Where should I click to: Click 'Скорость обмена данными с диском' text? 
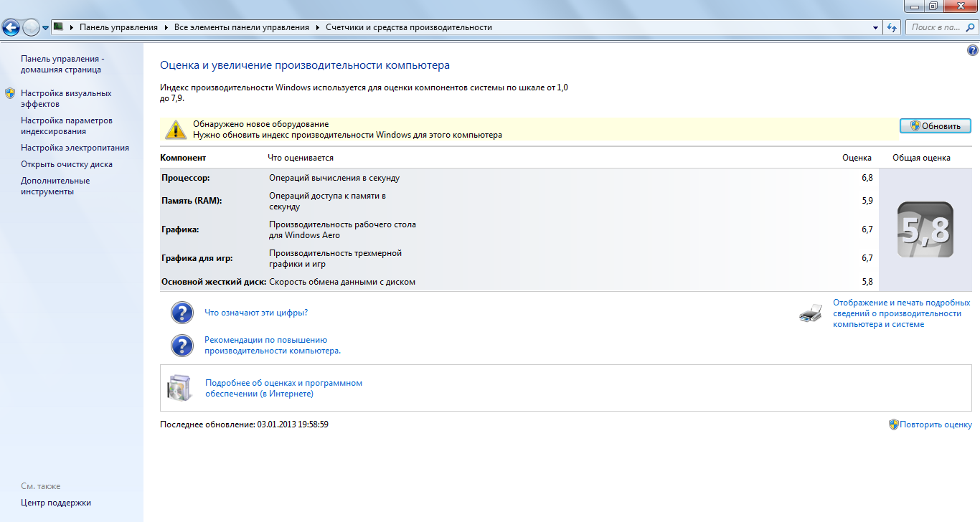coord(342,282)
